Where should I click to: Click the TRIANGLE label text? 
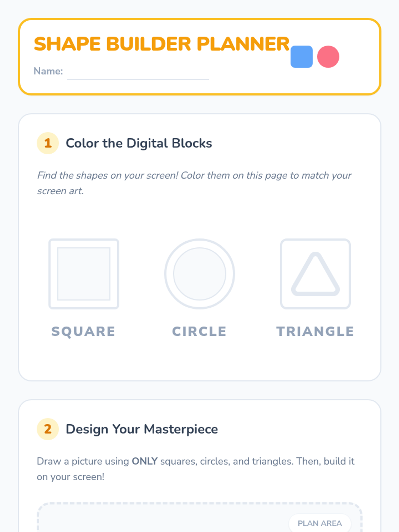point(315,332)
